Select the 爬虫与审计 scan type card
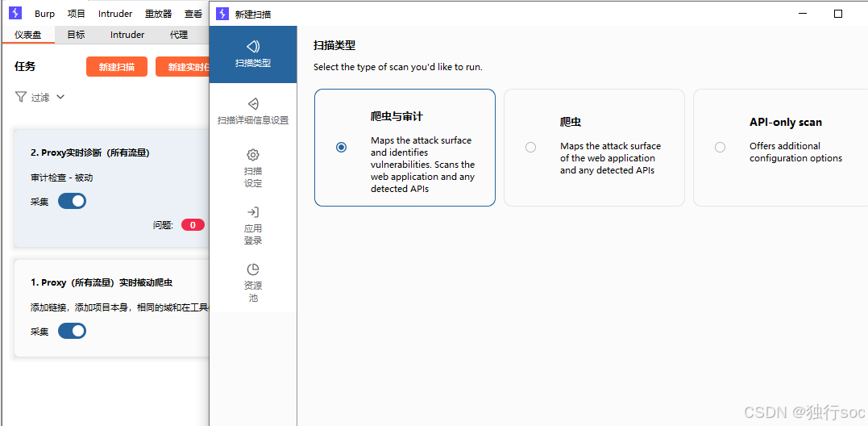The width and height of the screenshot is (868, 426). [405, 148]
